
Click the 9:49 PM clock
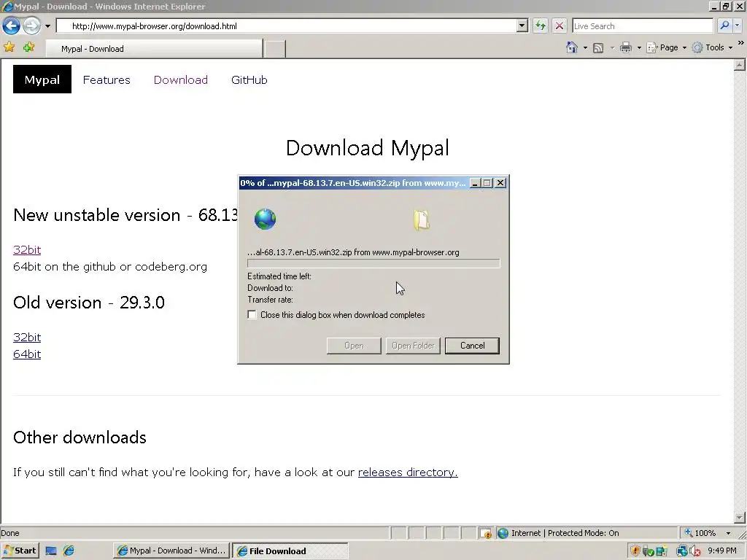tap(722, 551)
